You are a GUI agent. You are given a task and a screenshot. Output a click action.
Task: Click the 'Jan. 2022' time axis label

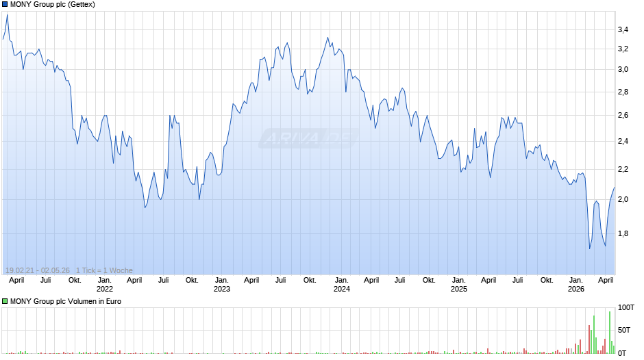[x=105, y=285]
